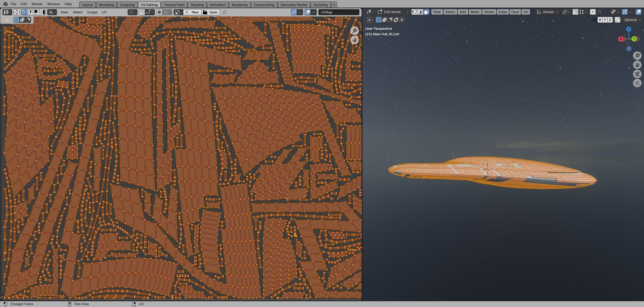Toggle auto merge vertices icon
Viewport: 644px width, 307px height.
[617, 20]
